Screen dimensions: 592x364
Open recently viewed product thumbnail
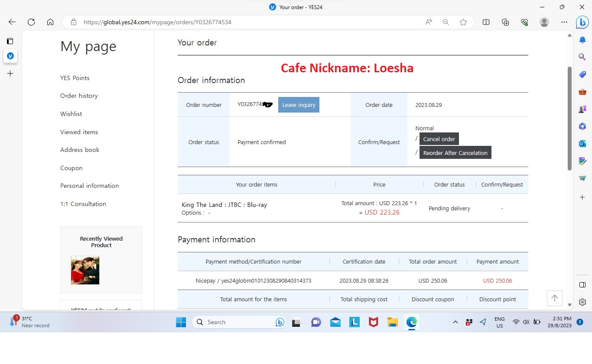click(85, 270)
